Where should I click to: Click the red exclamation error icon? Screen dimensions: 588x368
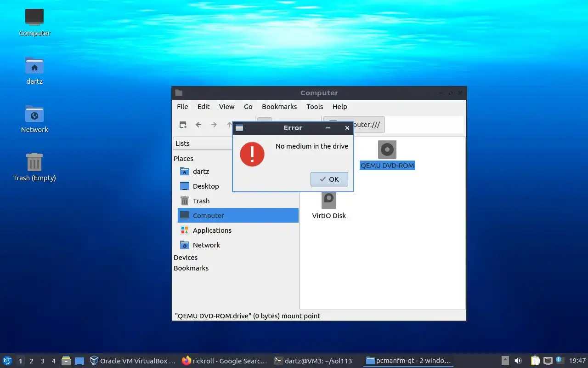(252, 154)
